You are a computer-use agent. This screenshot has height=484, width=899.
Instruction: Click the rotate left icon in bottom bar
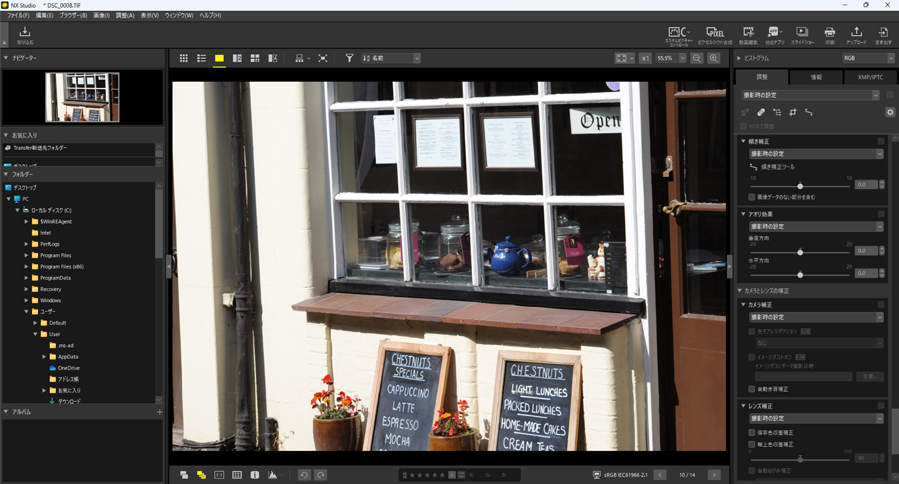(x=304, y=474)
